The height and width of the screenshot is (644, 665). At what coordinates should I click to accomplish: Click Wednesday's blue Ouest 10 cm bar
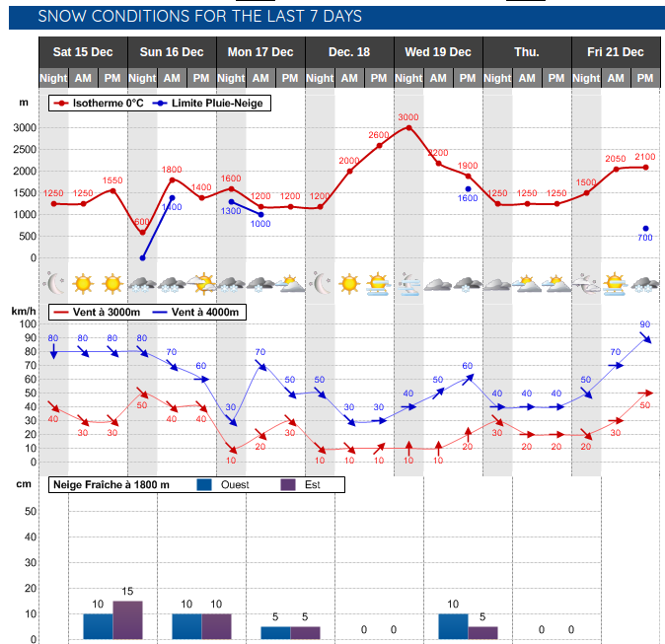click(x=454, y=626)
